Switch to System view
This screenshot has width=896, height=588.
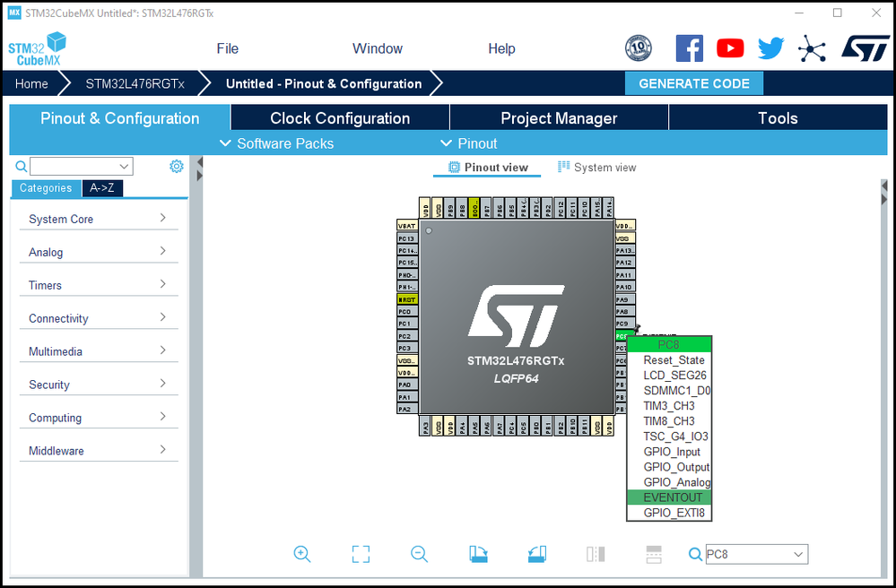click(x=597, y=168)
